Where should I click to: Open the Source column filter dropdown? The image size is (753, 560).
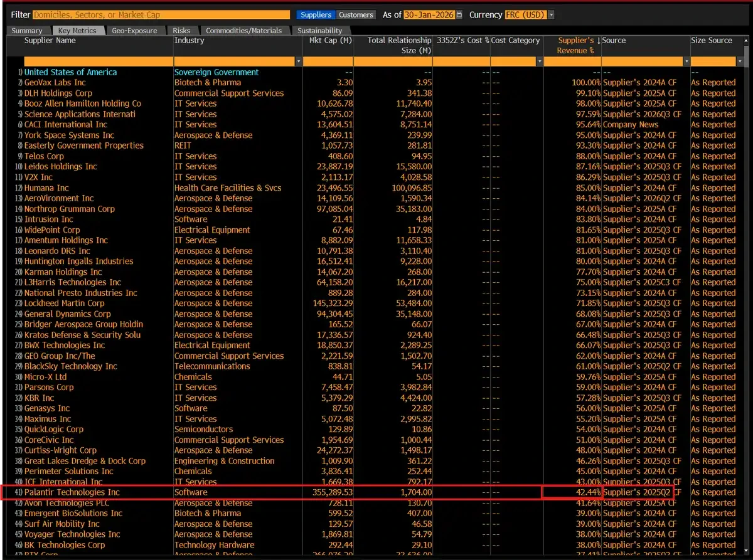(686, 61)
